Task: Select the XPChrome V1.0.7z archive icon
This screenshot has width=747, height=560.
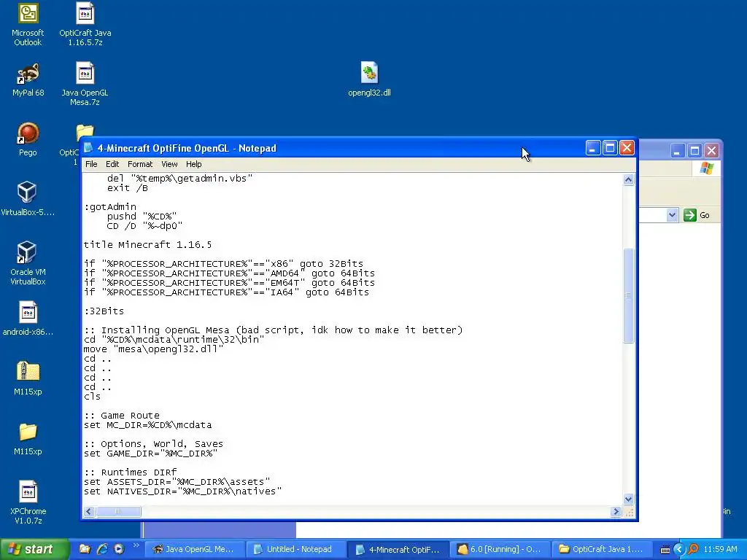Action: point(28,503)
